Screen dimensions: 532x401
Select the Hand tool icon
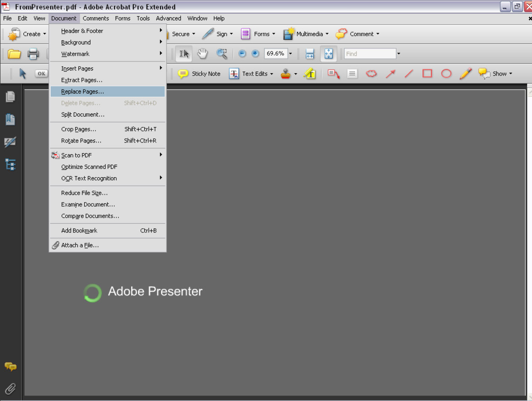point(202,54)
